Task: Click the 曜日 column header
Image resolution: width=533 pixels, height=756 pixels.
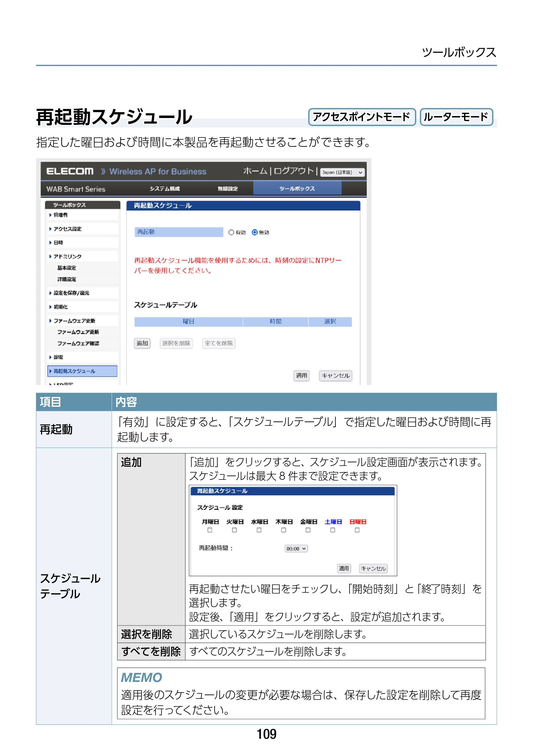Action: [x=188, y=322]
